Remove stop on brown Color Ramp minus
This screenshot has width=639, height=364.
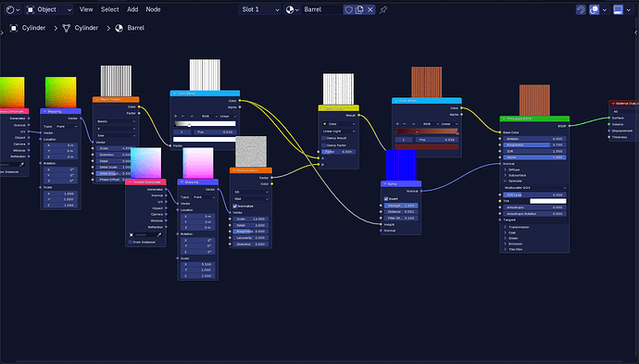click(x=405, y=123)
